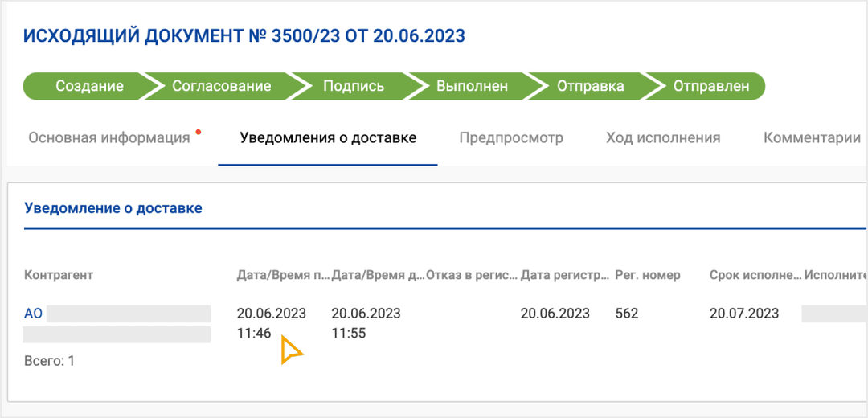Open the Ход исполнения tab

pos(663,137)
